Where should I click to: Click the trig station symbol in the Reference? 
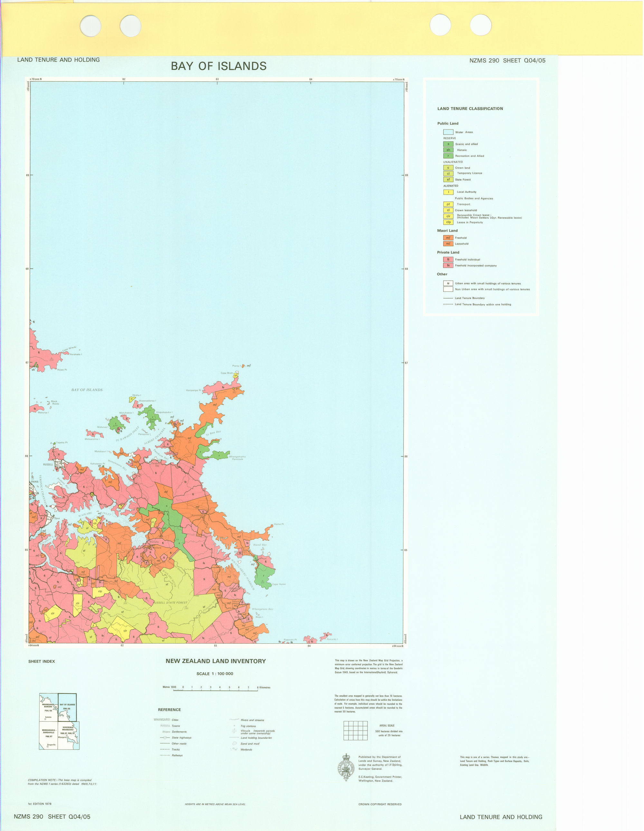tap(234, 726)
